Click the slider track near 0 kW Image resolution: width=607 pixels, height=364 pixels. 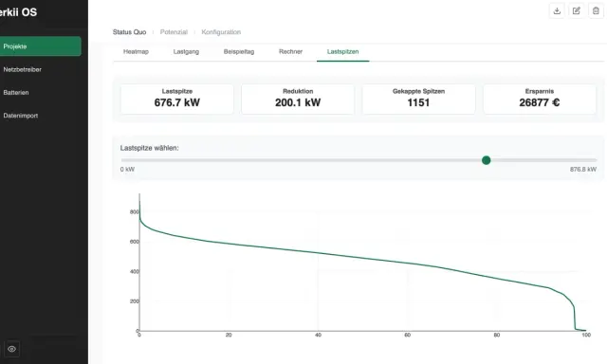[x=124, y=160]
